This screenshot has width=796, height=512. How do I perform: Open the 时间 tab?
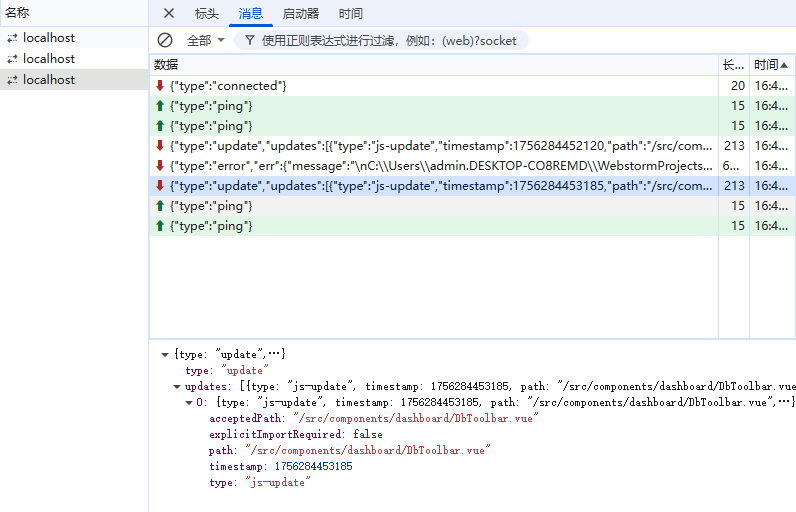[x=351, y=13]
